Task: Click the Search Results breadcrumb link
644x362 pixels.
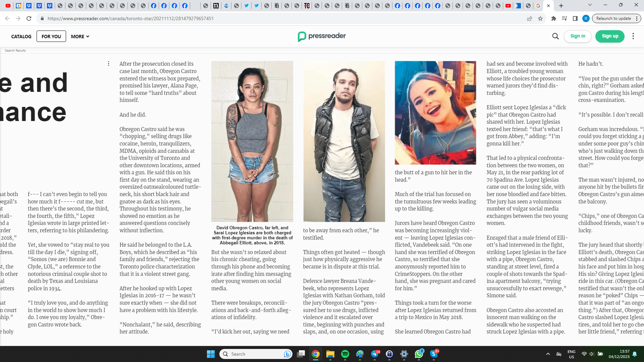Action: point(15,51)
